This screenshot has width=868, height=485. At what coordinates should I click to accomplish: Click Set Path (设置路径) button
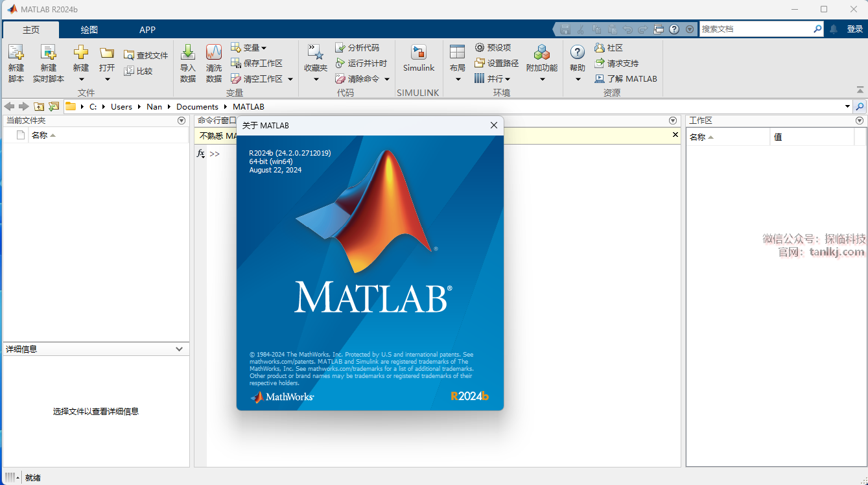click(497, 64)
